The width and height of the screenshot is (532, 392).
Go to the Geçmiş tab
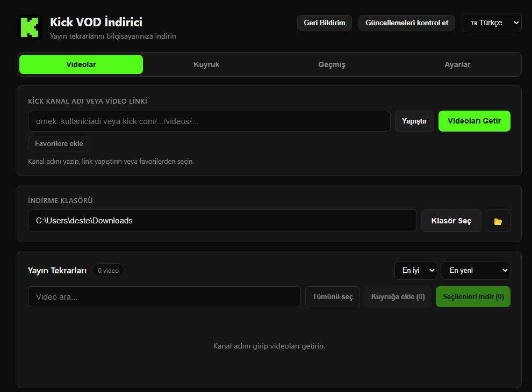coord(332,64)
